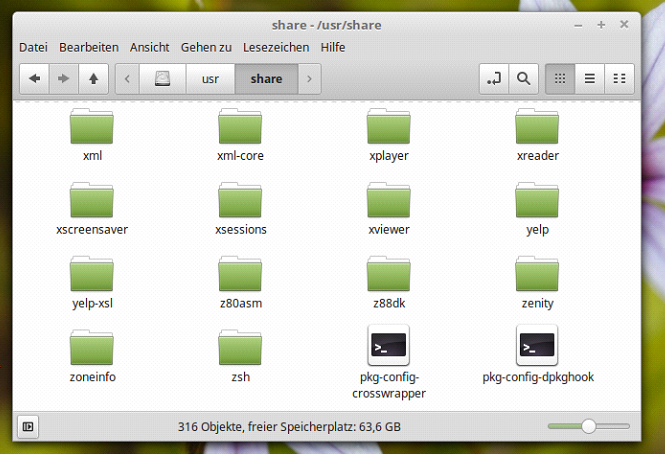
Task: Select the xscreensaver folder icon
Action: [92, 200]
